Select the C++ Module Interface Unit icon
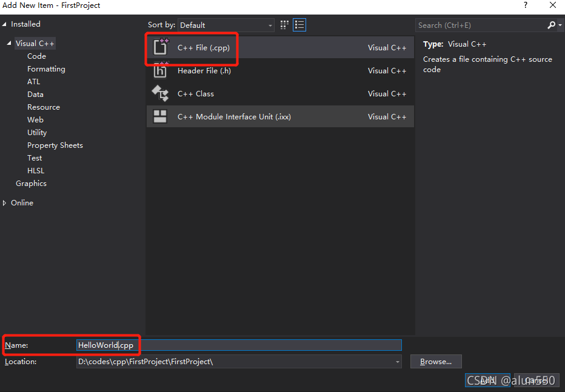This screenshot has height=392, width=565. click(160, 116)
